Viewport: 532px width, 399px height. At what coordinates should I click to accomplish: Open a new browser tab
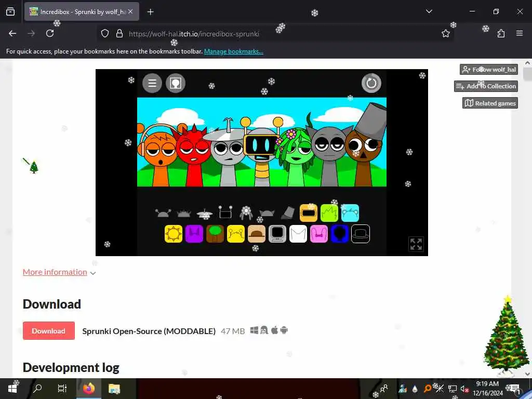pyautogui.click(x=150, y=12)
